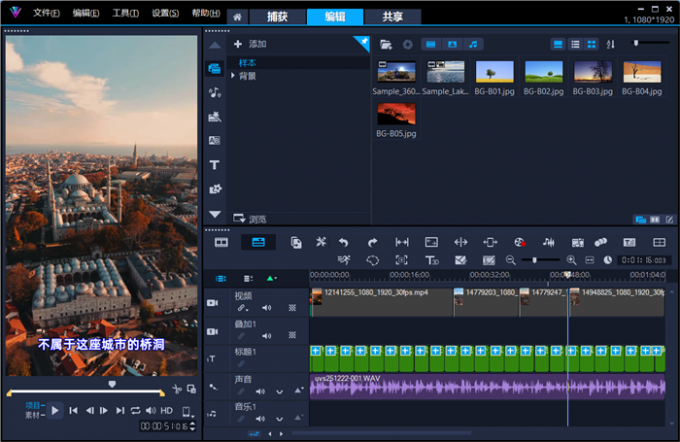Click the 浏览 browse button
This screenshot has height=442, width=680.
tap(249, 218)
